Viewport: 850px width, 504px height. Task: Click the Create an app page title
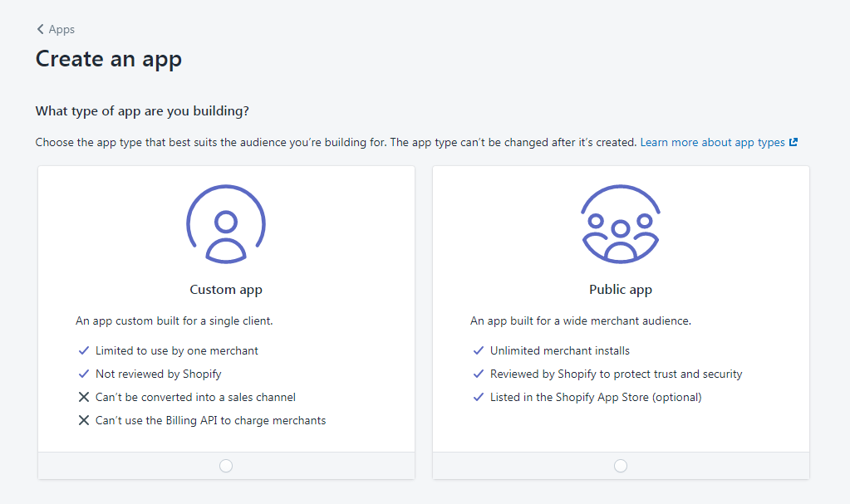108,59
